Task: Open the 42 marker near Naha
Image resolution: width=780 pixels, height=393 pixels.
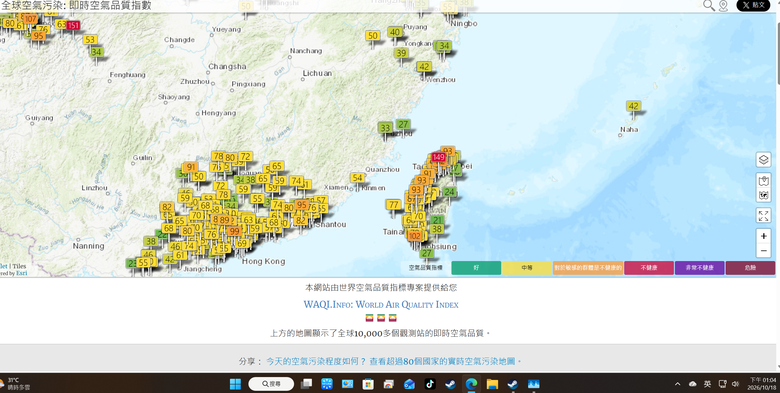Action: [633, 106]
